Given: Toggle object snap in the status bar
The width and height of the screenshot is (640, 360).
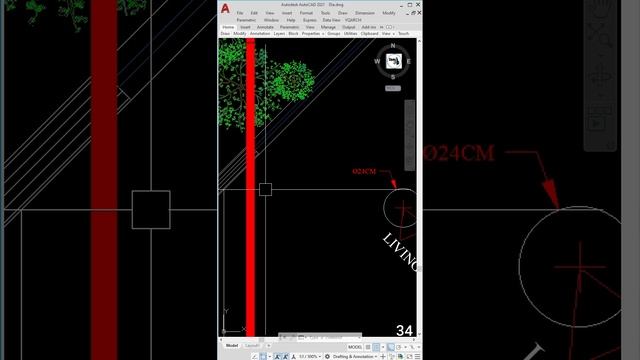Looking at the screenshot, I should (x=263, y=356).
